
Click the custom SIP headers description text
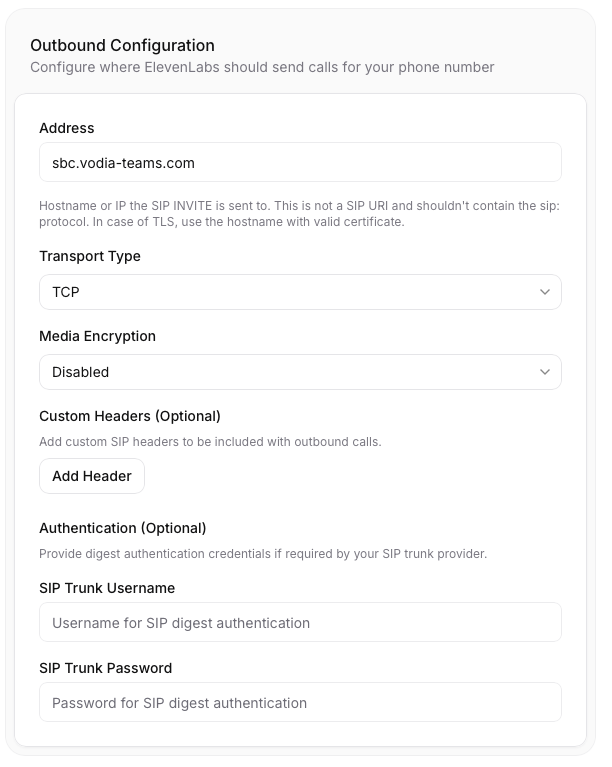[210, 441]
